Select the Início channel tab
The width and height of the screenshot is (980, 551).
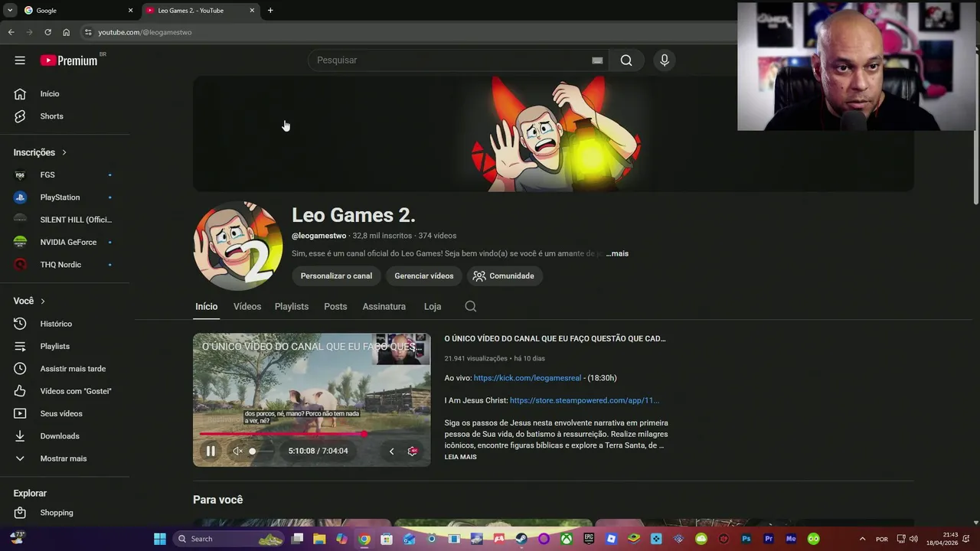(206, 306)
